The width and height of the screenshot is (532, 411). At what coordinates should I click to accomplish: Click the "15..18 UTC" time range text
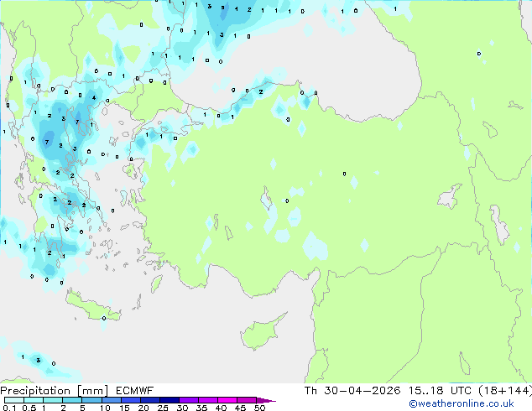pyautogui.click(x=440, y=391)
